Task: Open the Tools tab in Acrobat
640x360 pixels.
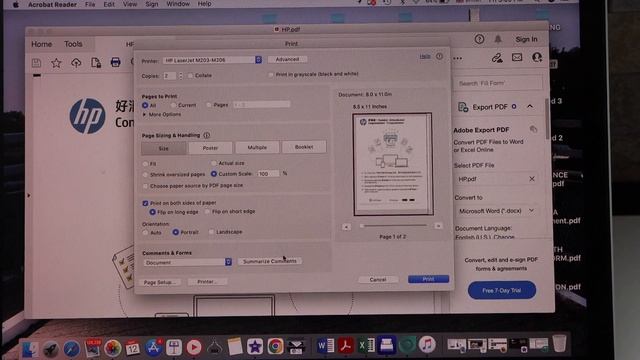Action: tap(73, 44)
